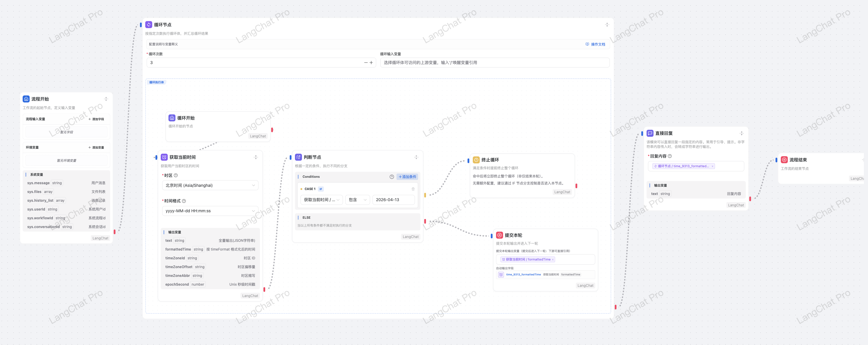The height and width of the screenshot is (345, 868).
Task: Open the CASE 1 variable selector dropdown
Action: (x=321, y=200)
